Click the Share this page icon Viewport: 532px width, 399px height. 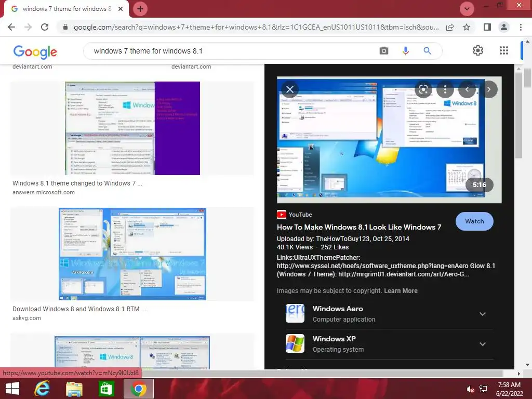coord(450,27)
